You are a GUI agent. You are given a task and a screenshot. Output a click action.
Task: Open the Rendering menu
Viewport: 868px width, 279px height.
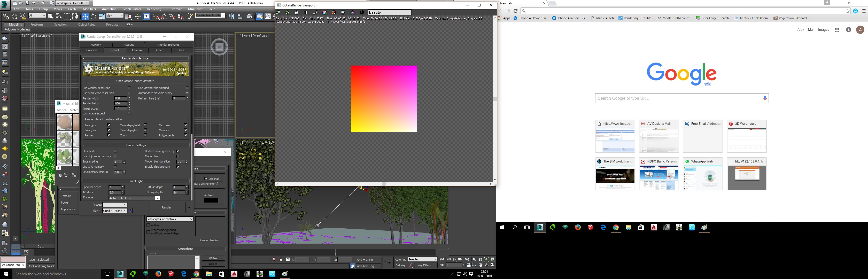154,9
